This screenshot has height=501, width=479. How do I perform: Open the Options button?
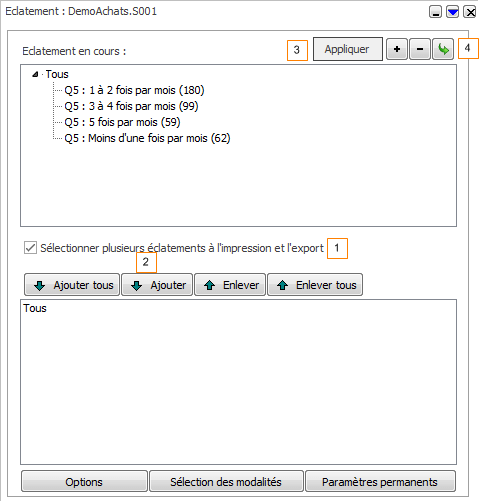pos(84,482)
